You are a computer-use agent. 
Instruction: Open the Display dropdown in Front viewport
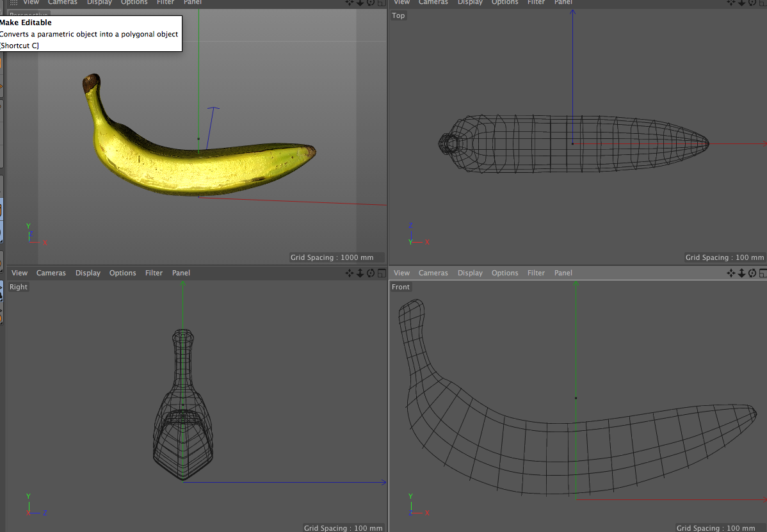click(x=470, y=273)
